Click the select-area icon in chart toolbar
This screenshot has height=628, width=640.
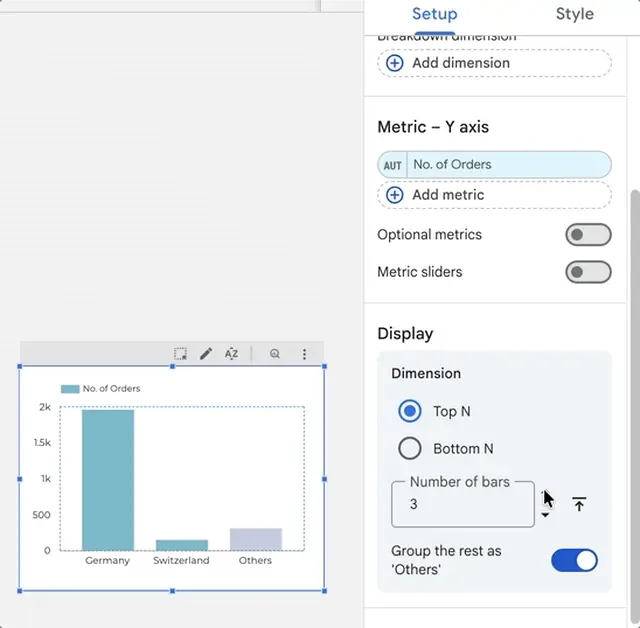(180, 354)
